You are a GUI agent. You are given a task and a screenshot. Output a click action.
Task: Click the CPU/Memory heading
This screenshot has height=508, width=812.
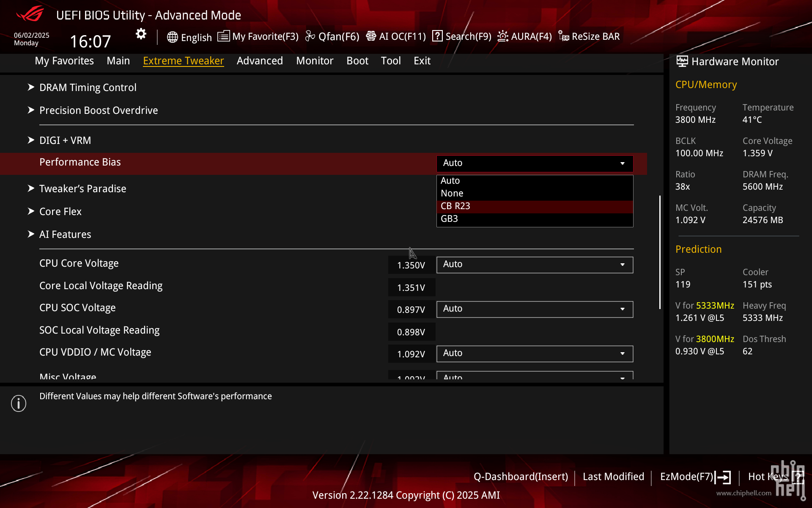click(706, 85)
